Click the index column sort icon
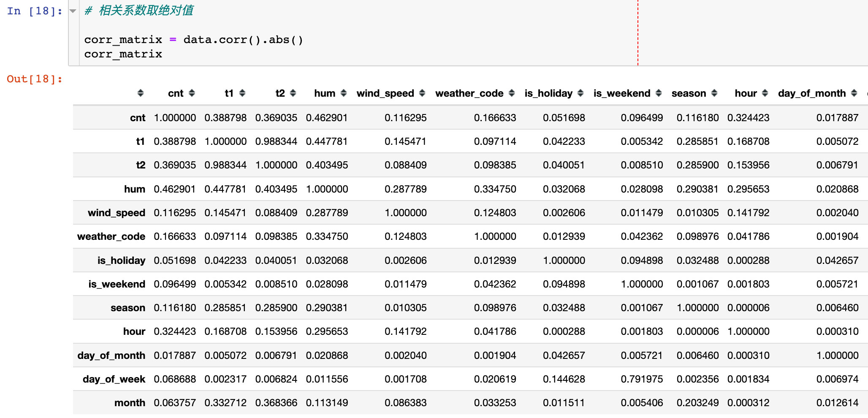 [141, 93]
